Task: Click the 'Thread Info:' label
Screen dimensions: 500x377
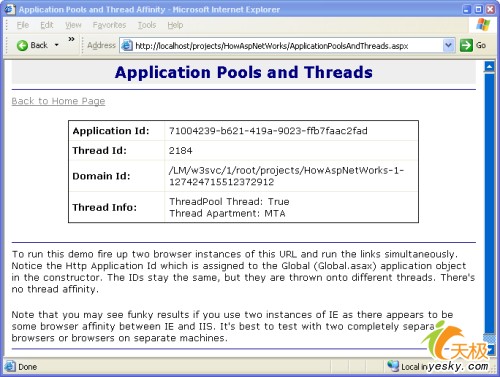Action: click(x=104, y=207)
